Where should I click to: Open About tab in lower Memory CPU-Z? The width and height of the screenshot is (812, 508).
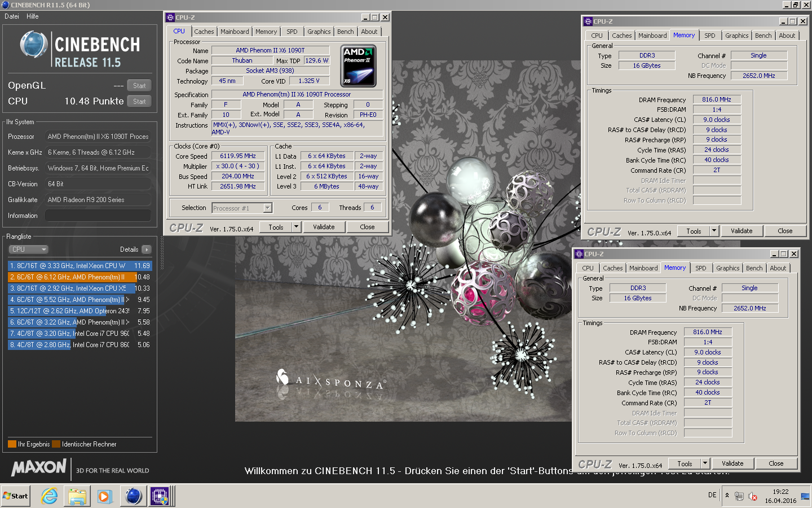tap(778, 268)
